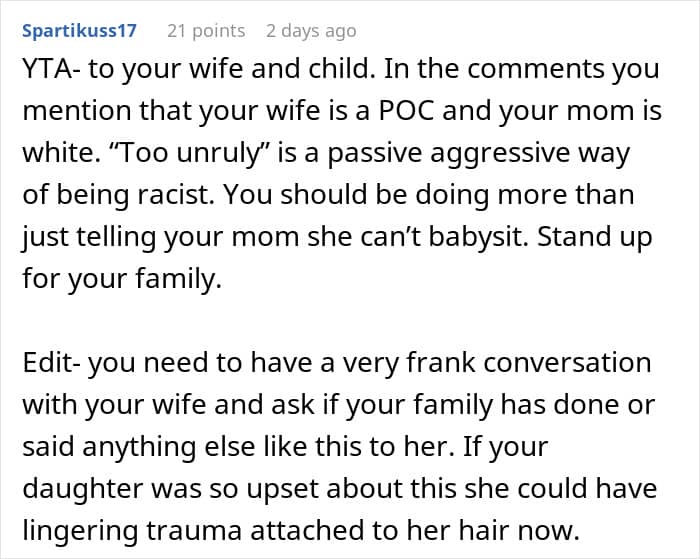The height and width of the screenshot is (559, 700).
Task: Open the Spartikuss17 user profile link
Action: pos(79,30)
